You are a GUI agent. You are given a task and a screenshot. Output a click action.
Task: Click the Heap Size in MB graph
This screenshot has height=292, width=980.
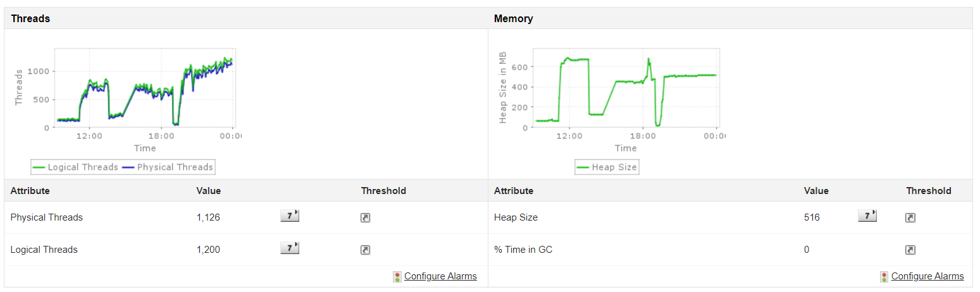[626, 88]
